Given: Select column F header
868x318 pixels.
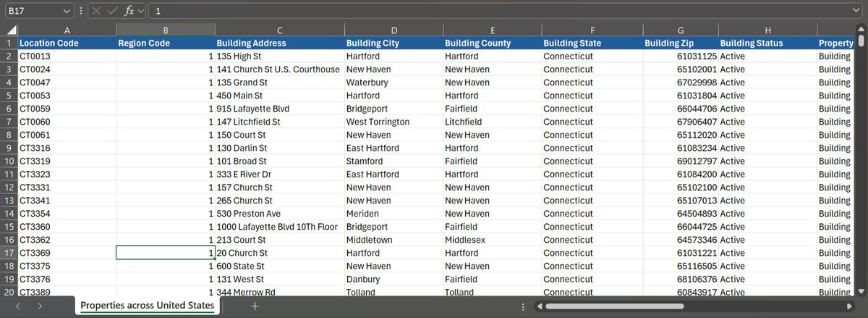Looking at the screenshot, I should pos(592,30).
